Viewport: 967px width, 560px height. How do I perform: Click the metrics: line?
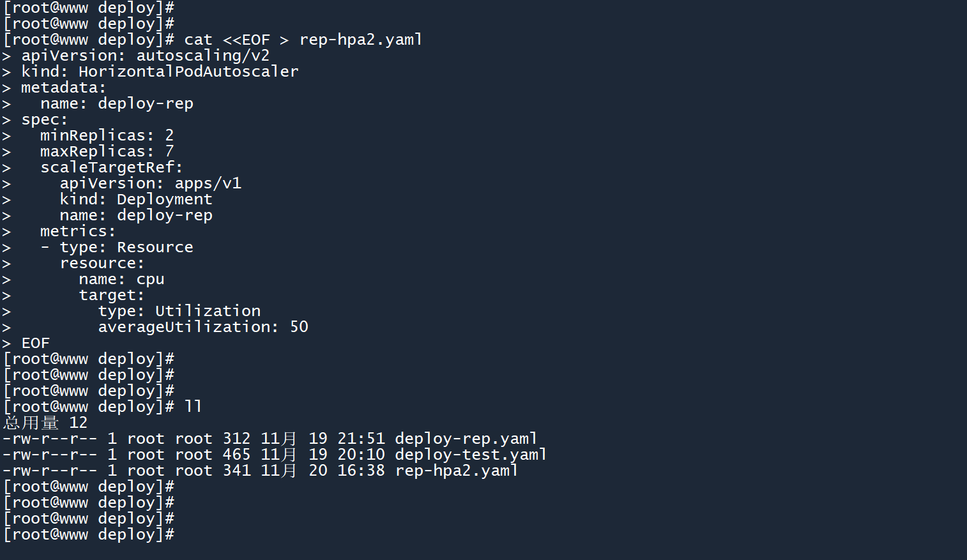point(77,231)
